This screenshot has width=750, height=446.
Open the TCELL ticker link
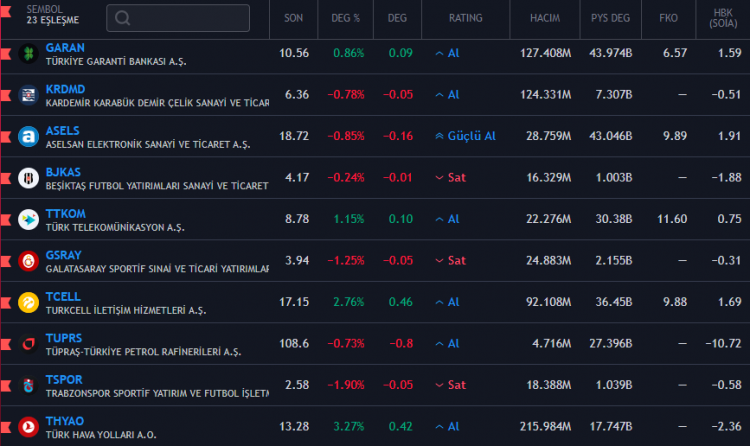(63, 297)
